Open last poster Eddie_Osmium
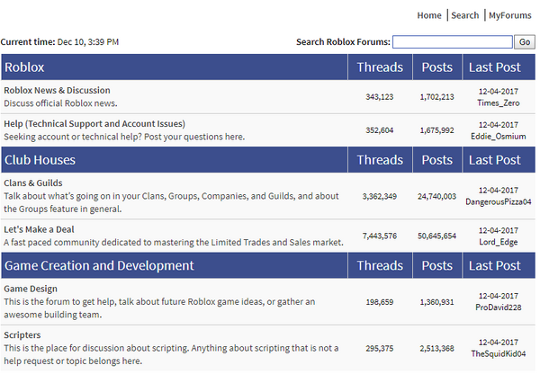The width and height of the screenshot is (540, 392). coord(499,137)
